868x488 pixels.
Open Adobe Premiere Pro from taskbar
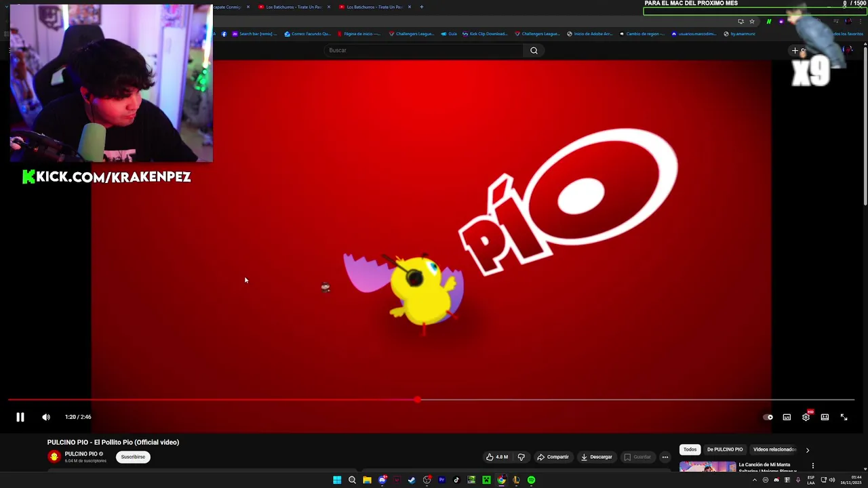pyautogui.click(x=441, y=480)
